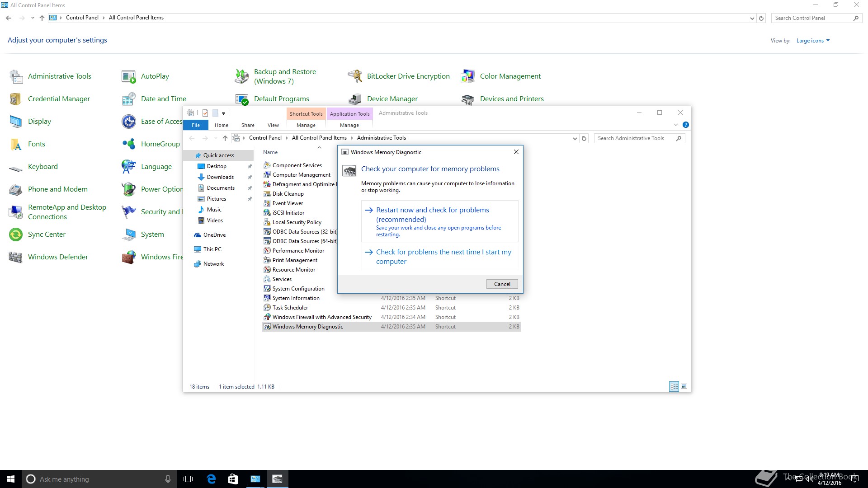Select This PC in navigation pane
The image size is (868, 488).
[x=212, y=249]
